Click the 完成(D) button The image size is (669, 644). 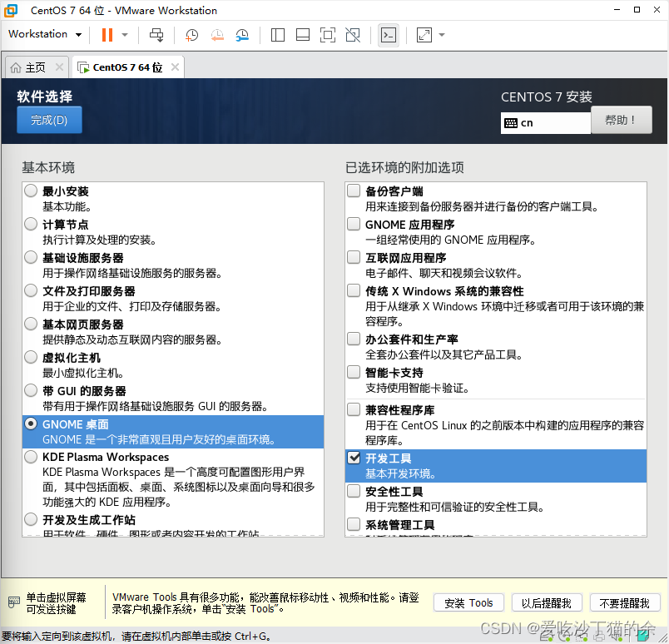(x=49, y=120)
